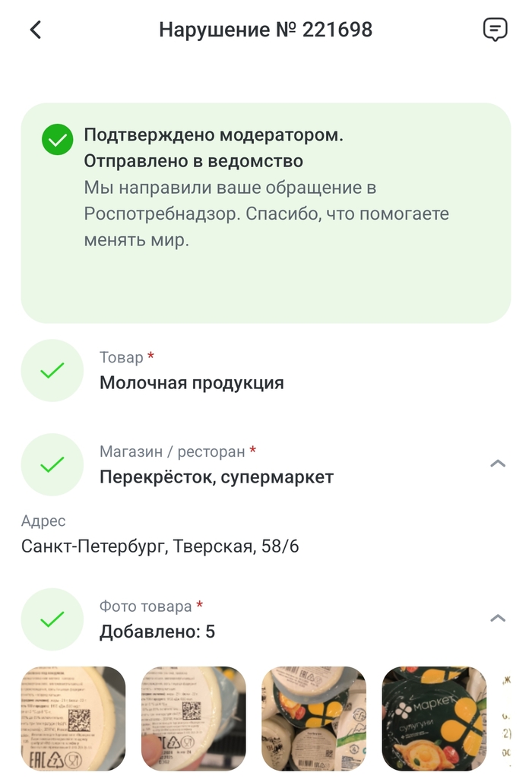Collapse the Фото товара section
This screenshot has width=532, height=782.
[498, 619]
